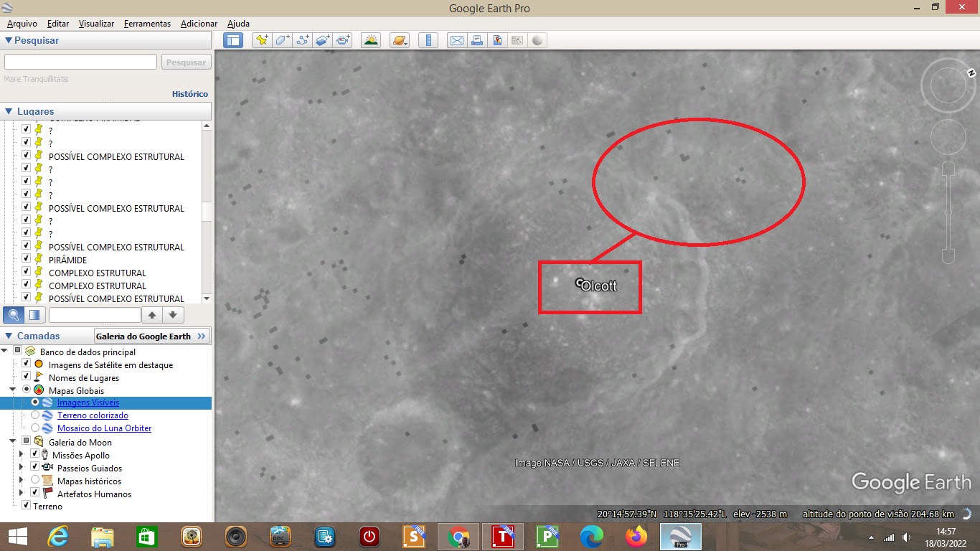This screenshot has height=551, width=980.
Task: Open the Adicionar menu
Action: tap(199, 24)
